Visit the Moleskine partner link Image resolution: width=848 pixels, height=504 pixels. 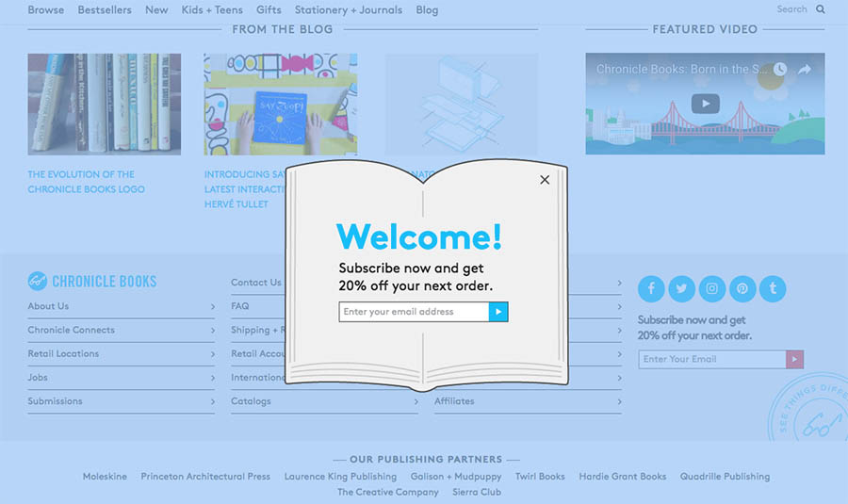(106, 477)
